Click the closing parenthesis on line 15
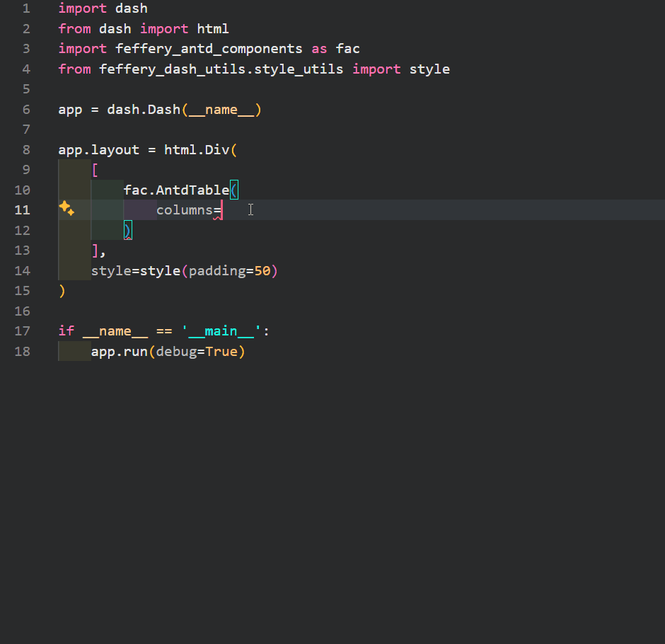665x644 pixels. (x=62, y=291)
